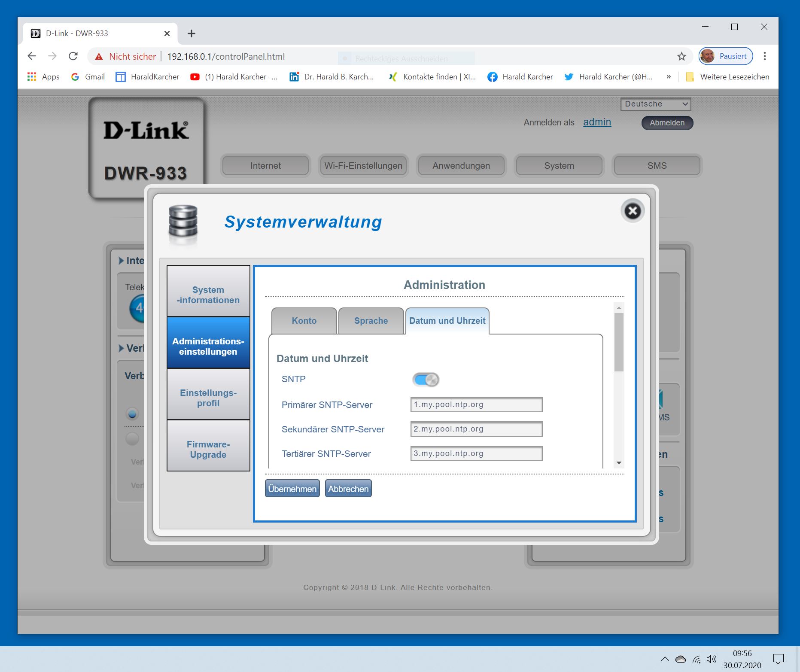The image size is (800, 672).
Task: Open the Apps bookmarks icon
Action: [x=43, y=77]
